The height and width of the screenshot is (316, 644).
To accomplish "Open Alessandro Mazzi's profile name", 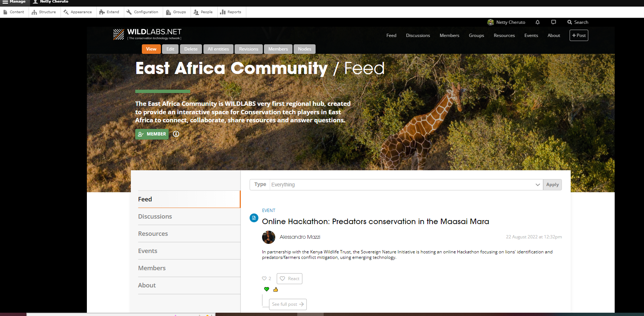I will tap(300, 237).
